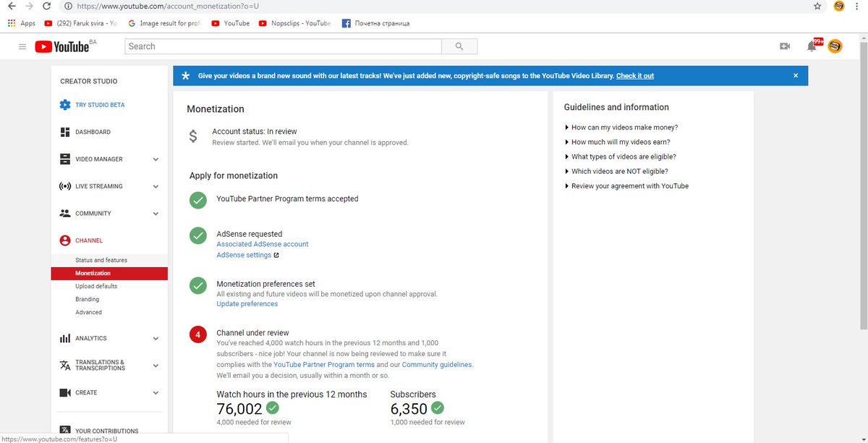Viewport: 868px width, 443px height.
Task: Open the Dashboard menu item
Action: pos(93,132)
